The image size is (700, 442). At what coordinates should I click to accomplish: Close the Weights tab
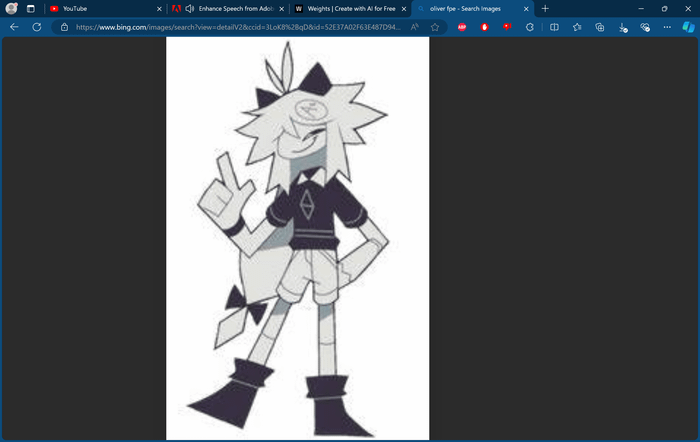point(404,9)
